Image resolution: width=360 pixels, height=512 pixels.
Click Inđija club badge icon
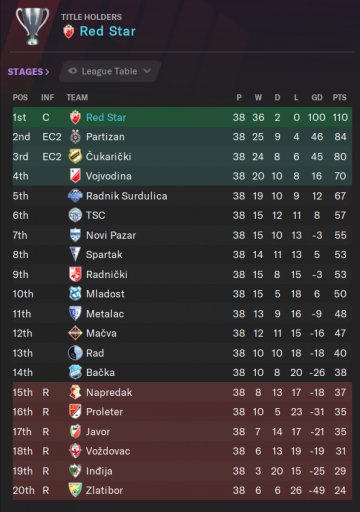[x=75, y=471]
